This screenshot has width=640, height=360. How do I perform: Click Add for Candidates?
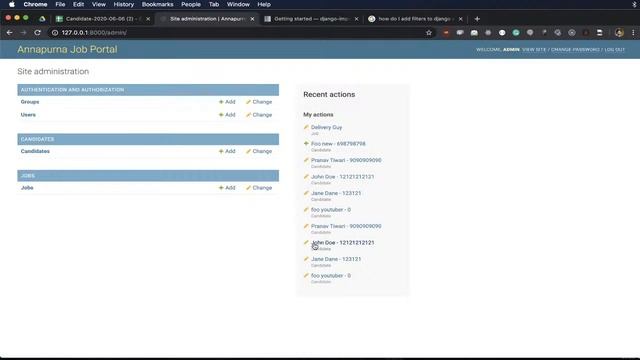[227, 151]
